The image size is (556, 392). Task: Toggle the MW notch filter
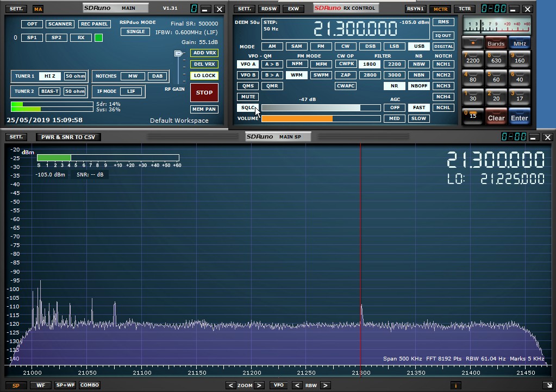coord(133,76)
